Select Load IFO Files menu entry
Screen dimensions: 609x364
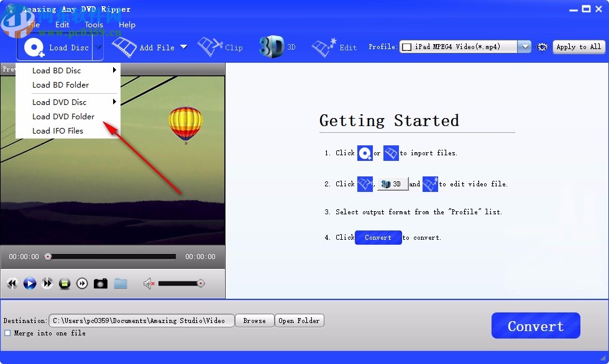pyautogui.click(x=58, y=130)
